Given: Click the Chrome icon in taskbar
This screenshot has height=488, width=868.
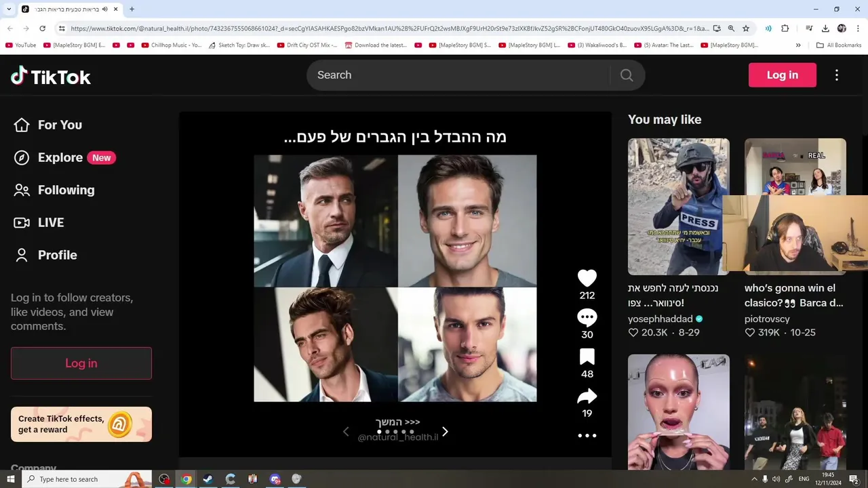Looking at the screenshot, I should (x=186, y=479).
